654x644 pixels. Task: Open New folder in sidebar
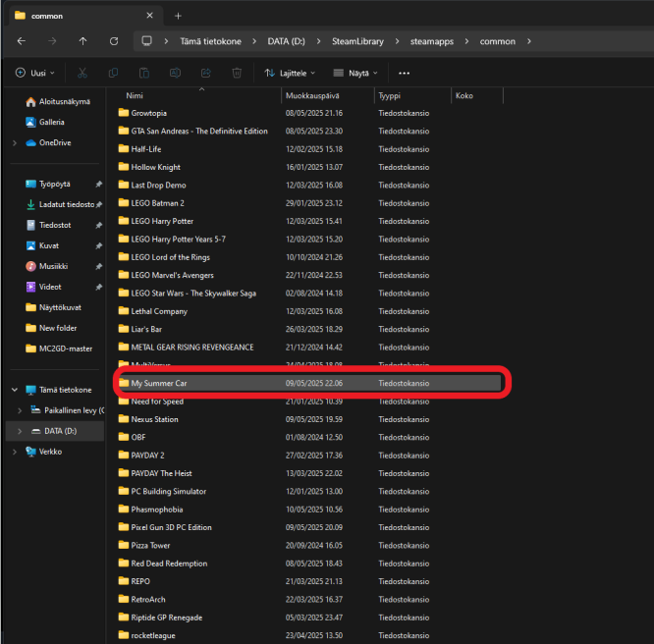[x=51, y=328]
